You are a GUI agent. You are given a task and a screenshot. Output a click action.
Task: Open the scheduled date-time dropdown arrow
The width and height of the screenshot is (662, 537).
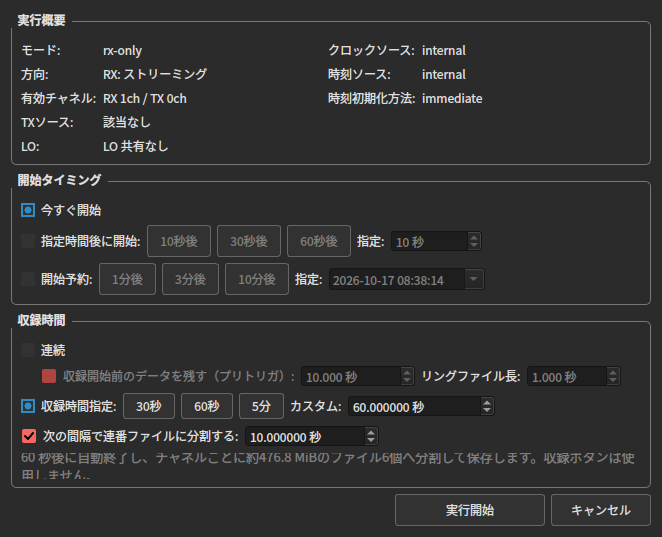click(x=474, y=279)
